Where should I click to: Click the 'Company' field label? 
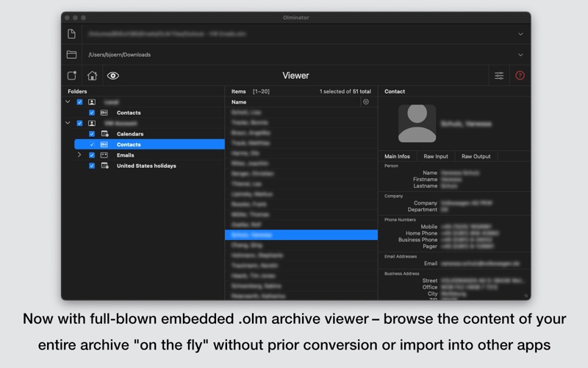426,203
